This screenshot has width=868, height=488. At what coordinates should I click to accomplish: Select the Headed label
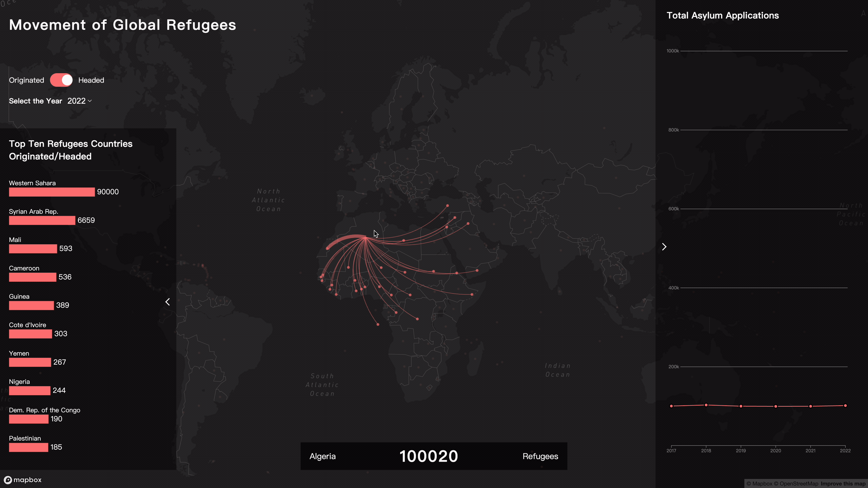point(91,80)
